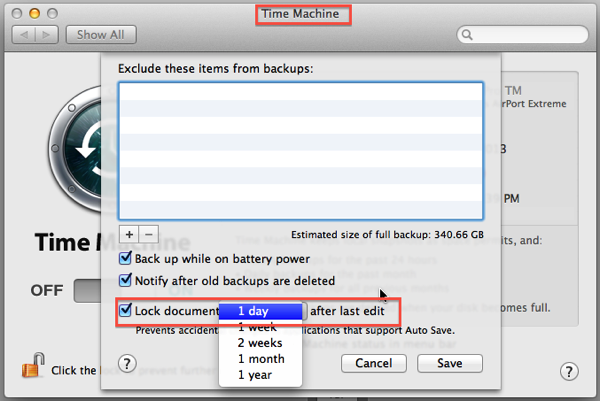Click the back navigation arrow
Screen dimensions: 600x401
tap(24, 35)
